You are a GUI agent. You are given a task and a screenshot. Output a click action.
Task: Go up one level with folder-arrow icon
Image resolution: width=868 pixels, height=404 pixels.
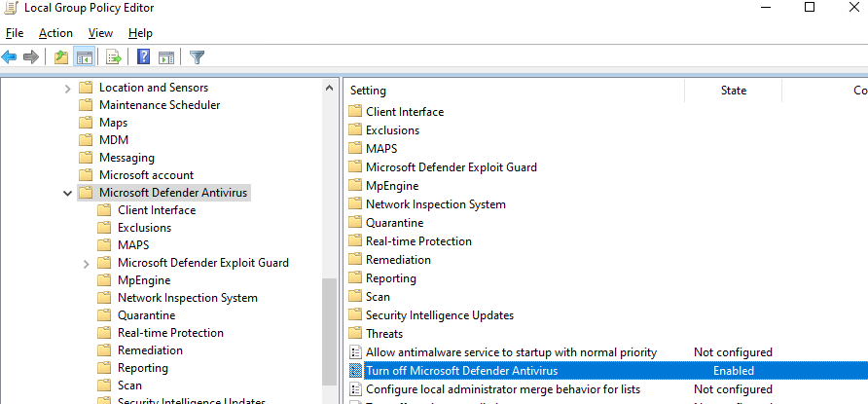[61, 56]
